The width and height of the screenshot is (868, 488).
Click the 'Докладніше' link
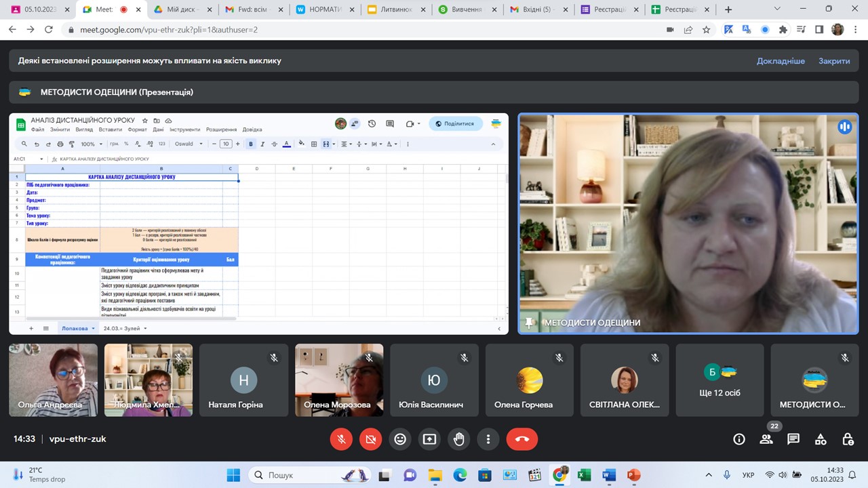(781, 61)
